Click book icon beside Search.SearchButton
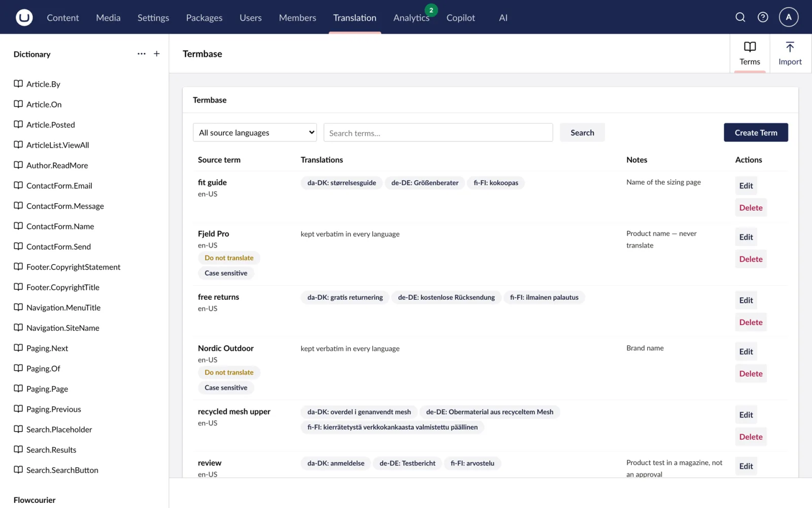This screenshot has height=508, width=812. tap(18, 470)
